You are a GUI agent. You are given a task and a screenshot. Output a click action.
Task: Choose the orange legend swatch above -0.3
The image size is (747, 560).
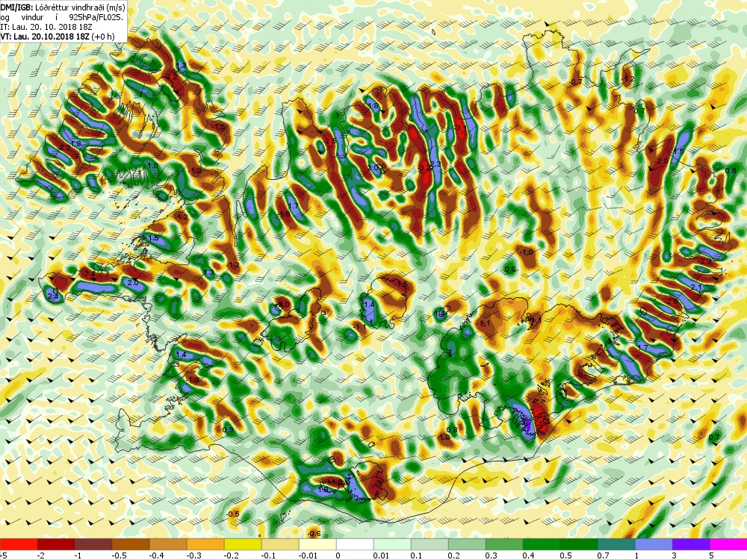pos(205,544)
